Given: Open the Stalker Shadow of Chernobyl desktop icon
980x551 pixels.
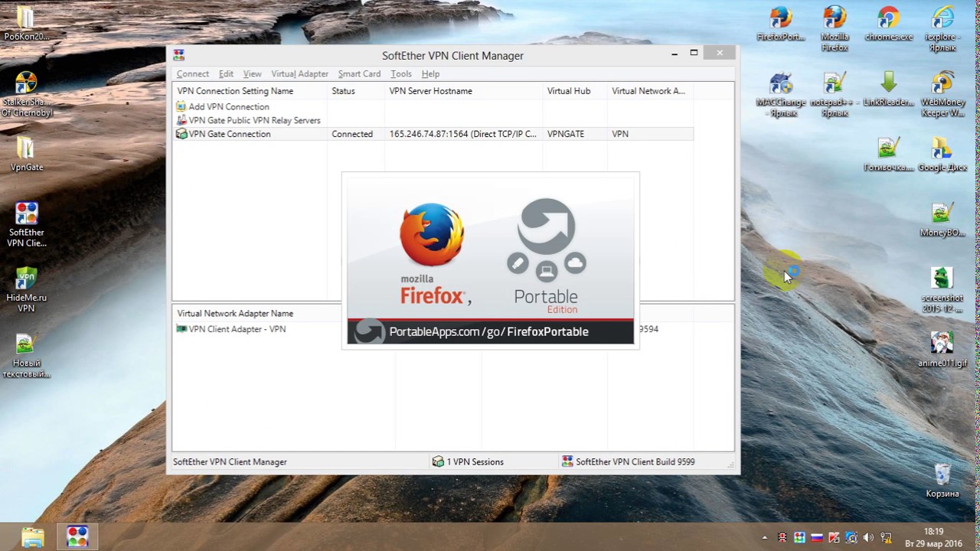Looking at the screenshot, I should [x=26, y=93].
